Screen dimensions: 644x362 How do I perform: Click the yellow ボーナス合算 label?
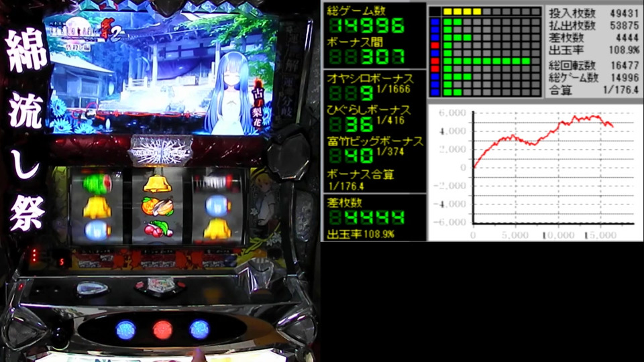361,174
